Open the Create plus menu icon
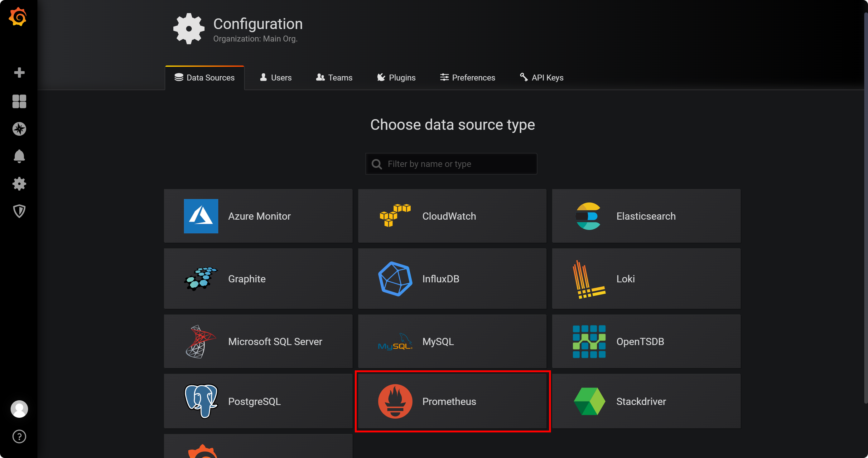 pyautogui.click(x=19, y=72)
